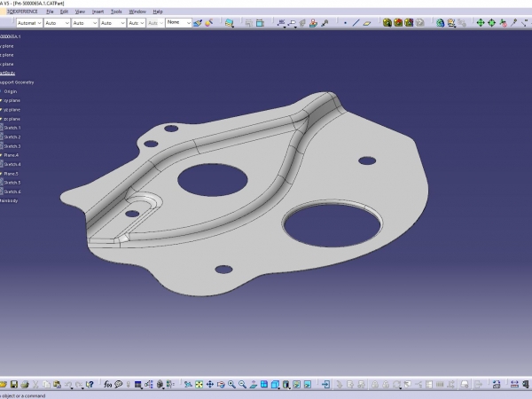Open the Help menu
This screenshot has width=532, height=399.
click(x=158, y=12)
